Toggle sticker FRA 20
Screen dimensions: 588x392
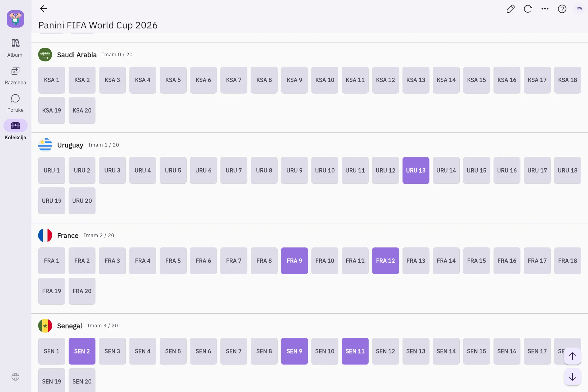82,291
